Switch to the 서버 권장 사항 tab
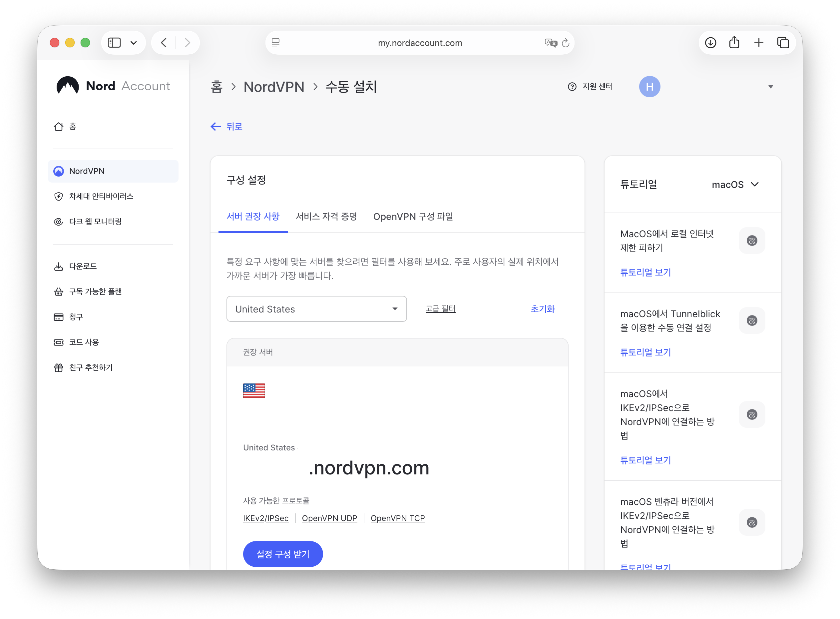The image size is (840, 619). pos(253,217)
